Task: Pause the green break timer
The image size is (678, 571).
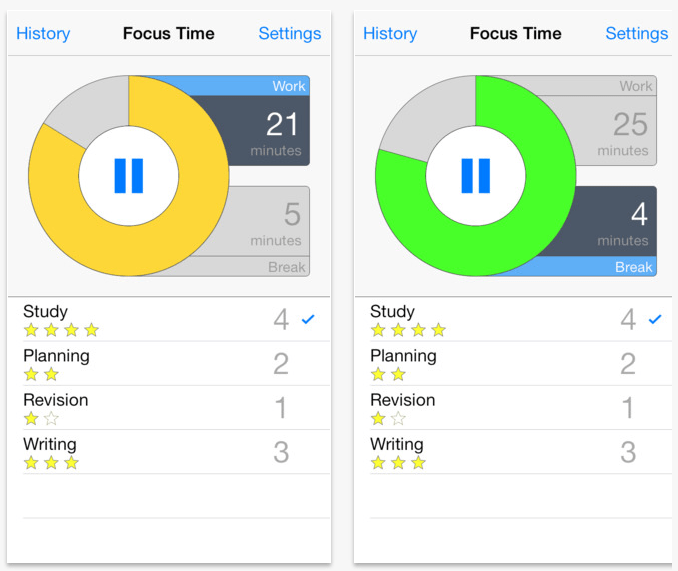Action: tap(475, 176)
